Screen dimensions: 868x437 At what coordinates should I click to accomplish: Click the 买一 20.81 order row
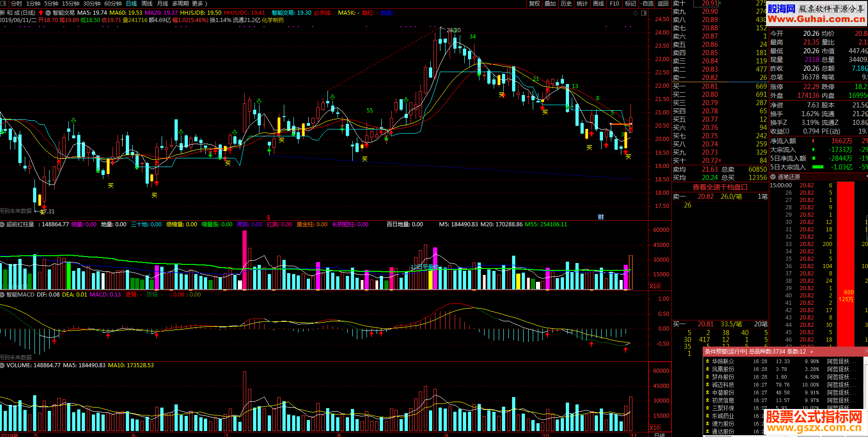pyautogui.click(x=720, y=86)
